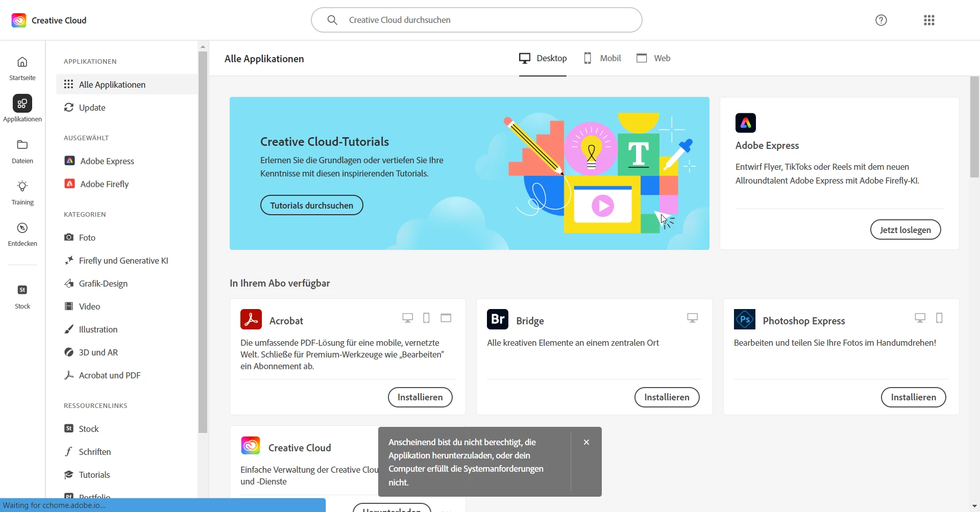980x512 pixels.
Task: Click the Photoshop Express title text
Action: 804,321
